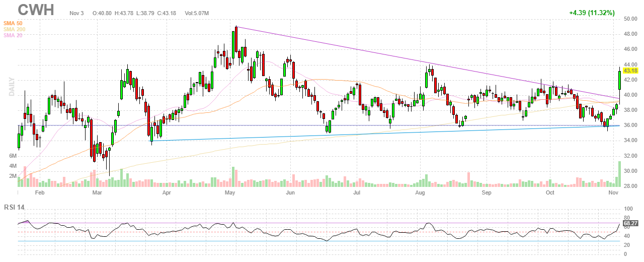Select the May label on time axis
This screenshot has width=644, height=262.
pos(230,193)
